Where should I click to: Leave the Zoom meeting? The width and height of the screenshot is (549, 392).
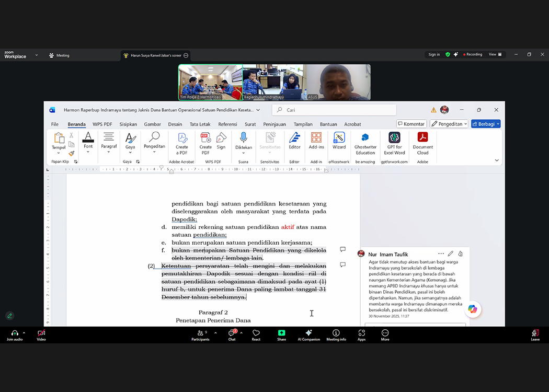tap(535, 334)
